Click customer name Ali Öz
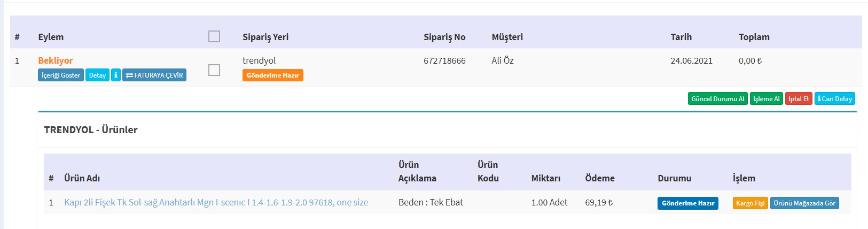This screenshot has width=868, height=229. point(502,60)
